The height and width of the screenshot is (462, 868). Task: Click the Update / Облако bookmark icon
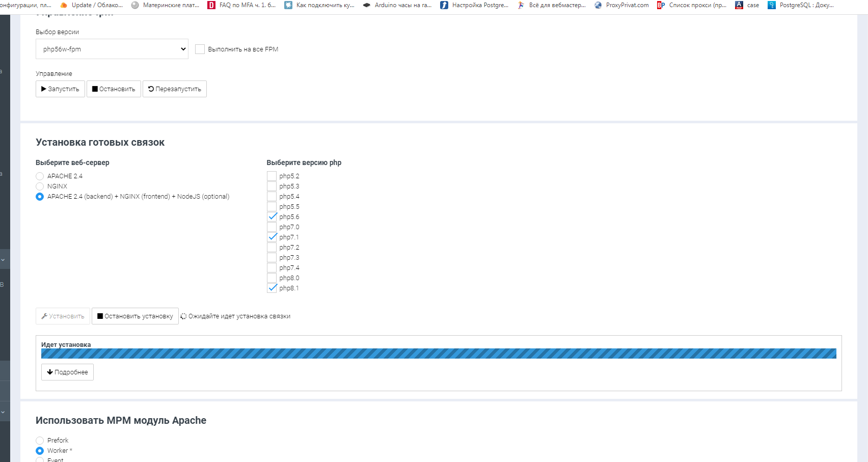coord(64,5)
